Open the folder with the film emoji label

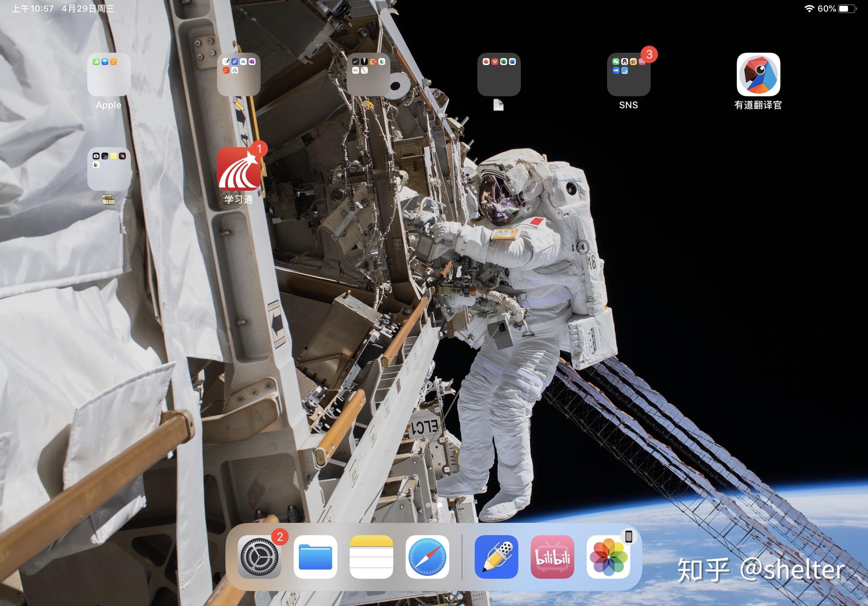[109, 169]
